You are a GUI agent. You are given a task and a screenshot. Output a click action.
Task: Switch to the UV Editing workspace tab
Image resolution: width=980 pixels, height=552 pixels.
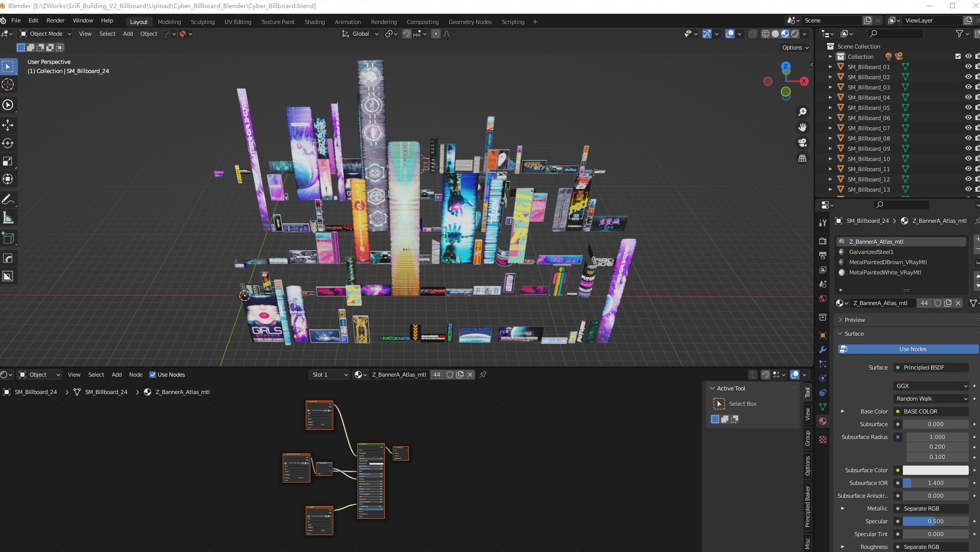(x=238, y=22)
